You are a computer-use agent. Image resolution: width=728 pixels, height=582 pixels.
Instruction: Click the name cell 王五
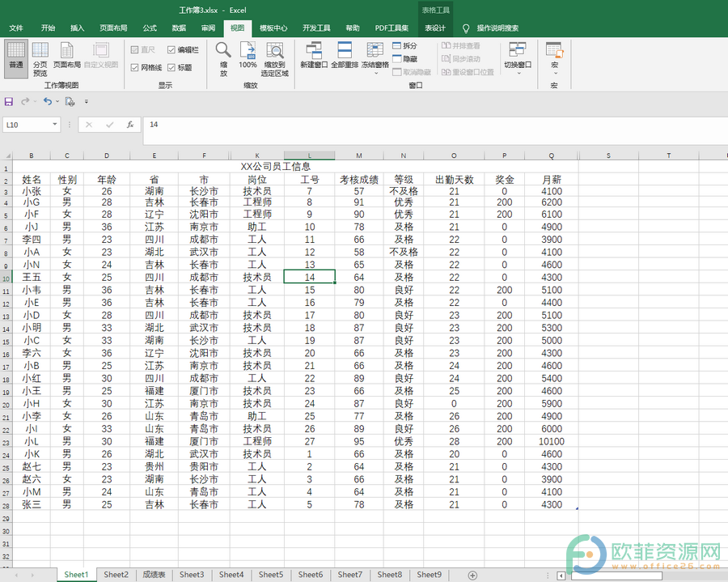coord(32,278)
